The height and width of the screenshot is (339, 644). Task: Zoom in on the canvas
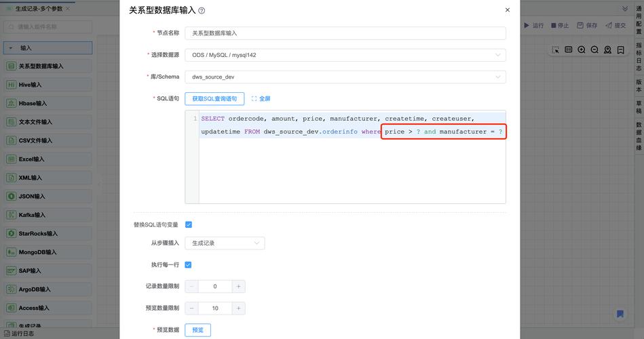pyautogui.click(x=582, y=49)
